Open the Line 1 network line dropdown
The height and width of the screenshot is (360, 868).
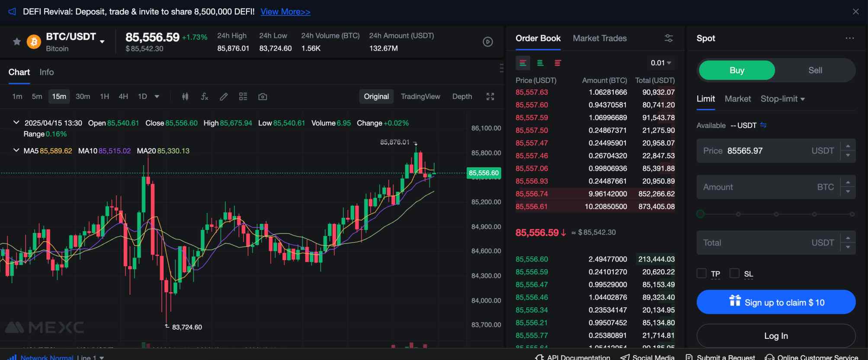[x=91, y=357]
